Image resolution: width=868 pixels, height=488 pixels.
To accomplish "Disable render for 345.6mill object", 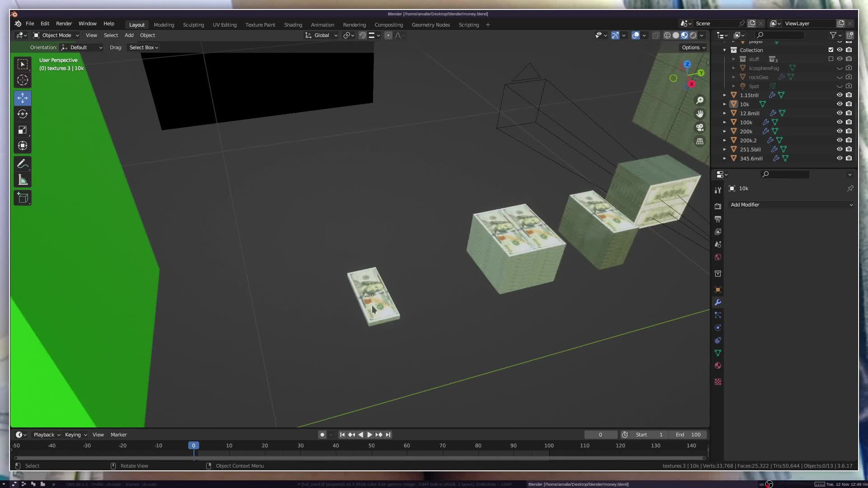I will pyautogui.click(x=849, y=158).
